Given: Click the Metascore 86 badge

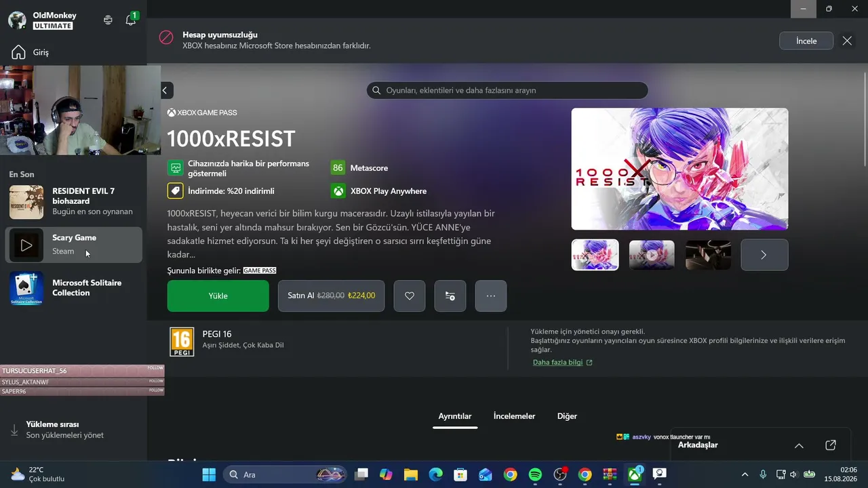Looking at the screenshot, I should (x=338, y=167).
